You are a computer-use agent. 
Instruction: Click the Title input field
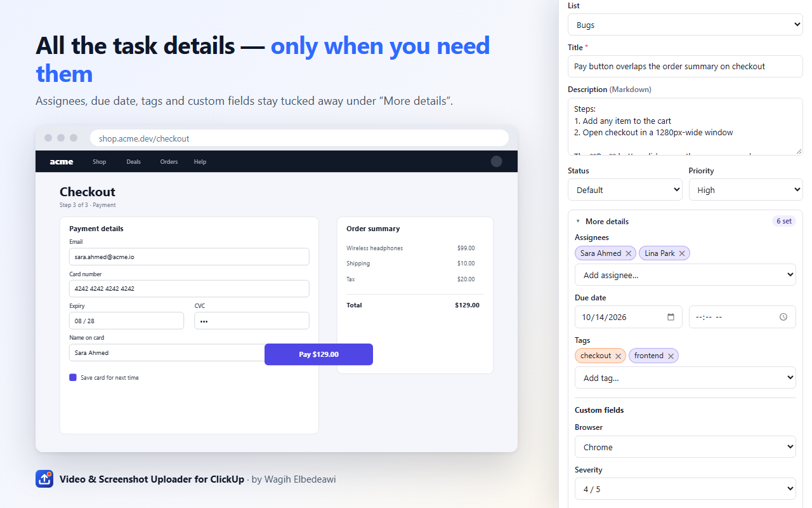pos(685,66)
